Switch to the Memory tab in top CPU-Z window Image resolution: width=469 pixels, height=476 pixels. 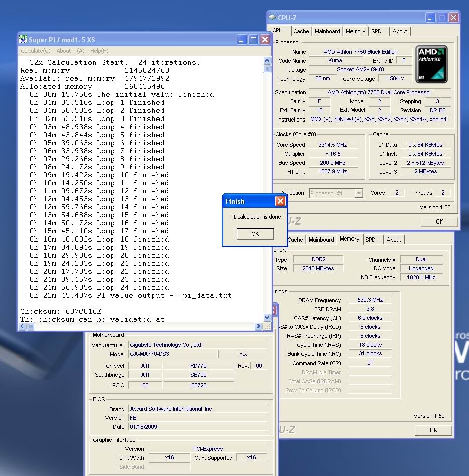tap(355, 31)
